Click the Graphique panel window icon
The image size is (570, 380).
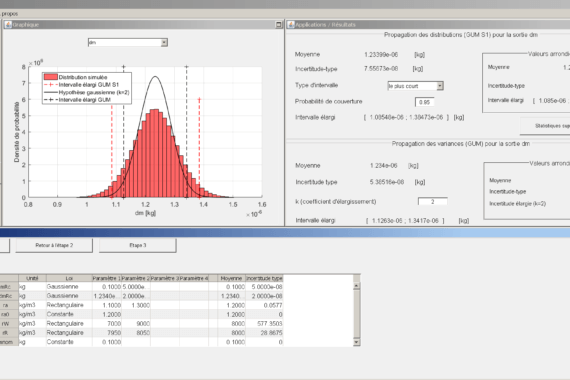pos(8,25)
